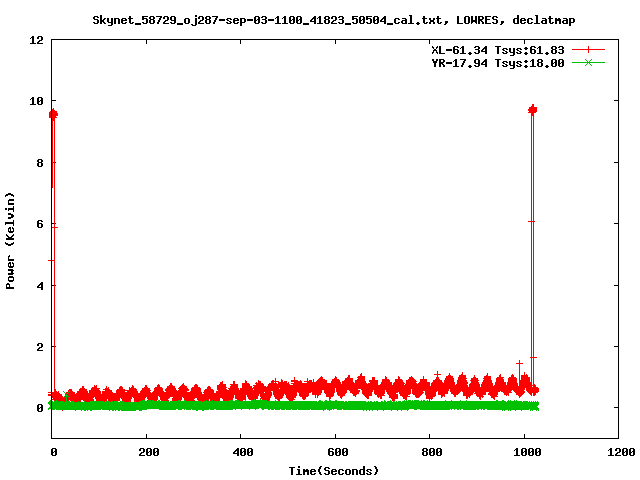Click the red spike peak near 1000 seconds
The height and width of the screenshot is (480, 640).
coord(532,109)
